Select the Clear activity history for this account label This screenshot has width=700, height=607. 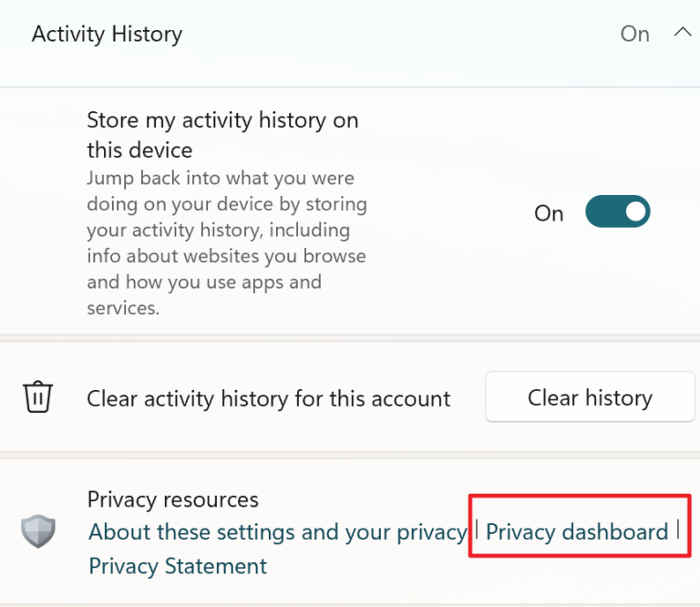click(x=268, y=398)
